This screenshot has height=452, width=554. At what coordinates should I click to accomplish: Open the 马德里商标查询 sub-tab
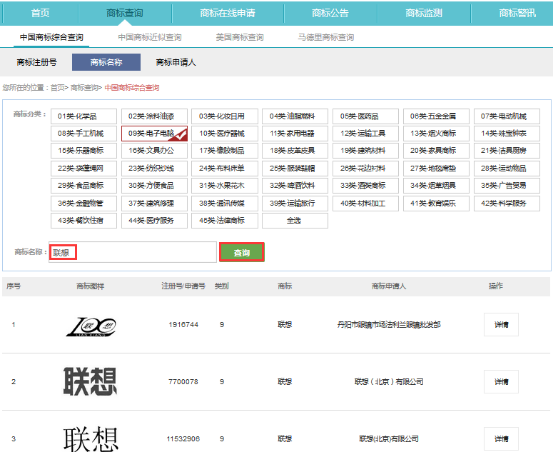coord(326,37)
